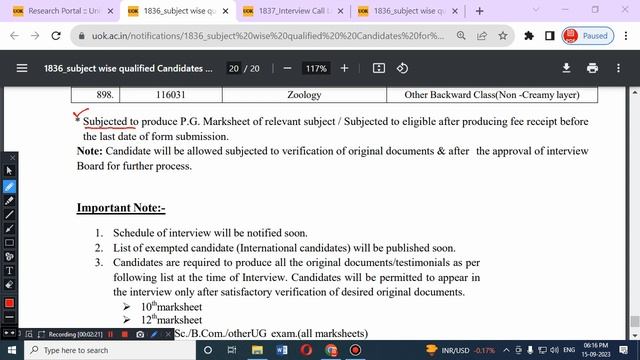Toggle the Chrome side panel
The height and width of the screenshot is (360, 640).
tap(549, 36)
